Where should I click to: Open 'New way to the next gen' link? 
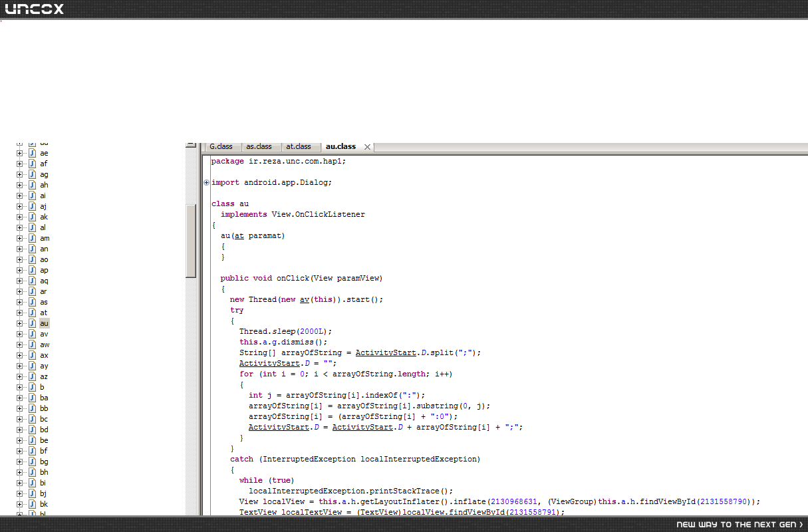pos(740,525)
